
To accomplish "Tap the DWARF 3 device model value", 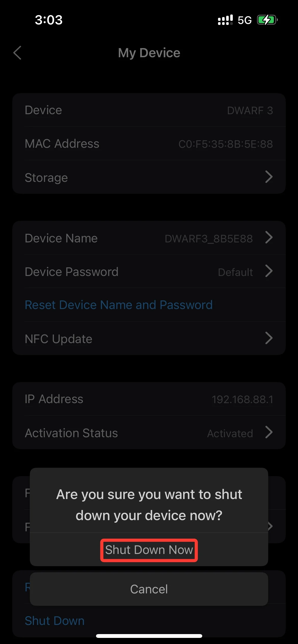I will coord(250,111).
